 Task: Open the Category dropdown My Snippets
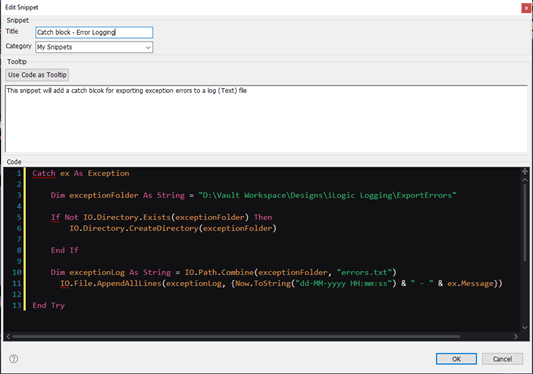tap(94, 47)
